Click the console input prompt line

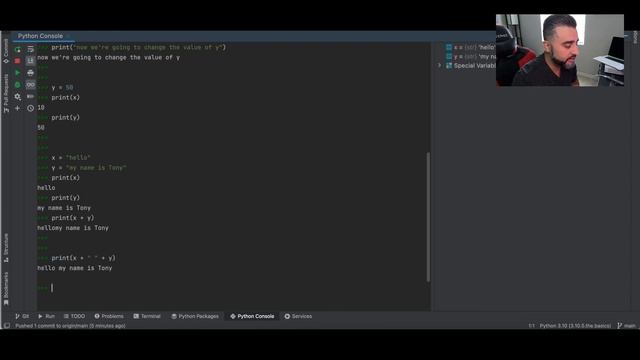pyautogui.click(x=233, y=288)
